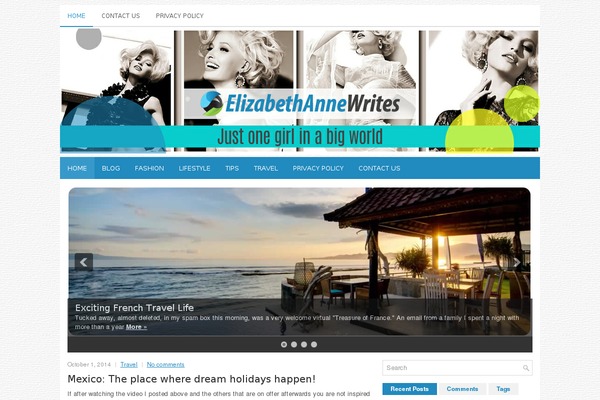Go to the Travel menu section
Image resolution: width=600 pixels, height=400 pixels.
click(x=266, y=168)
